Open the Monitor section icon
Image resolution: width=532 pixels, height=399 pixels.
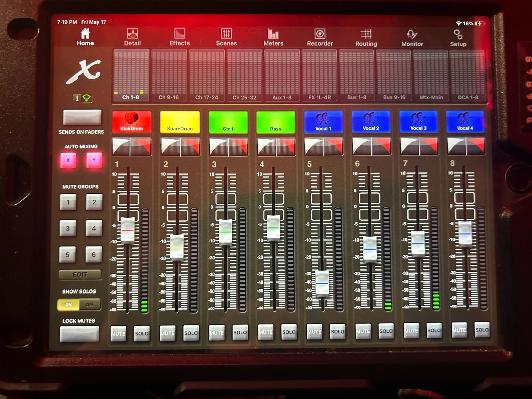(x=412, y=34)
